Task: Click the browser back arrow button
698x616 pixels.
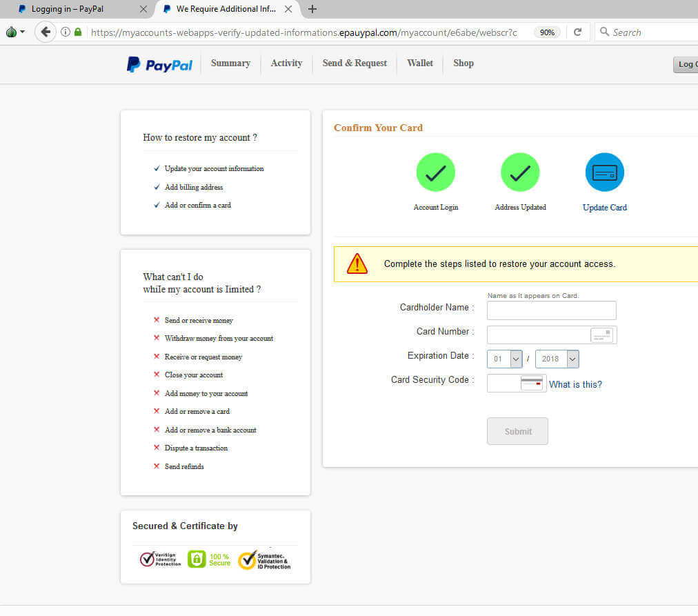Action: (46, 32)
